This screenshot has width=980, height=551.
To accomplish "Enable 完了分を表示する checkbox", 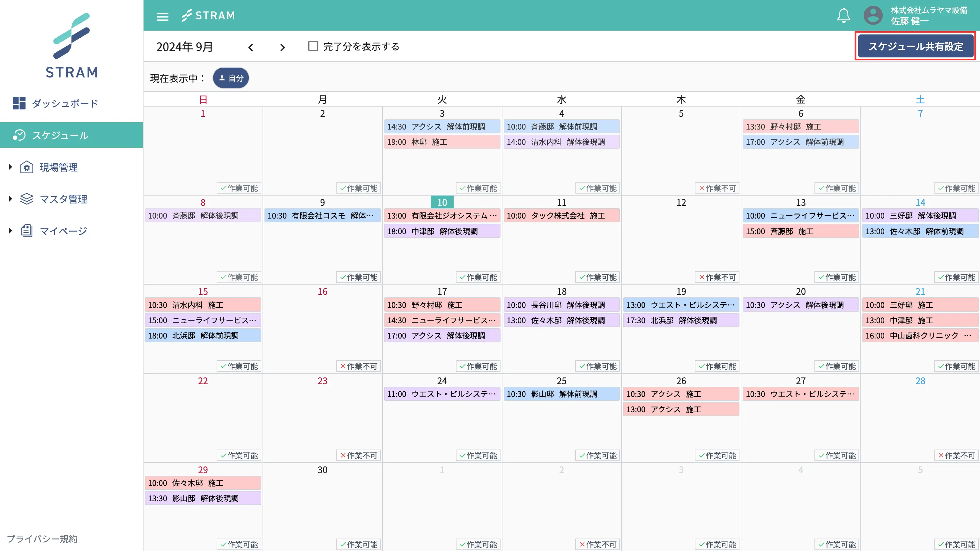I will [313, 47].
